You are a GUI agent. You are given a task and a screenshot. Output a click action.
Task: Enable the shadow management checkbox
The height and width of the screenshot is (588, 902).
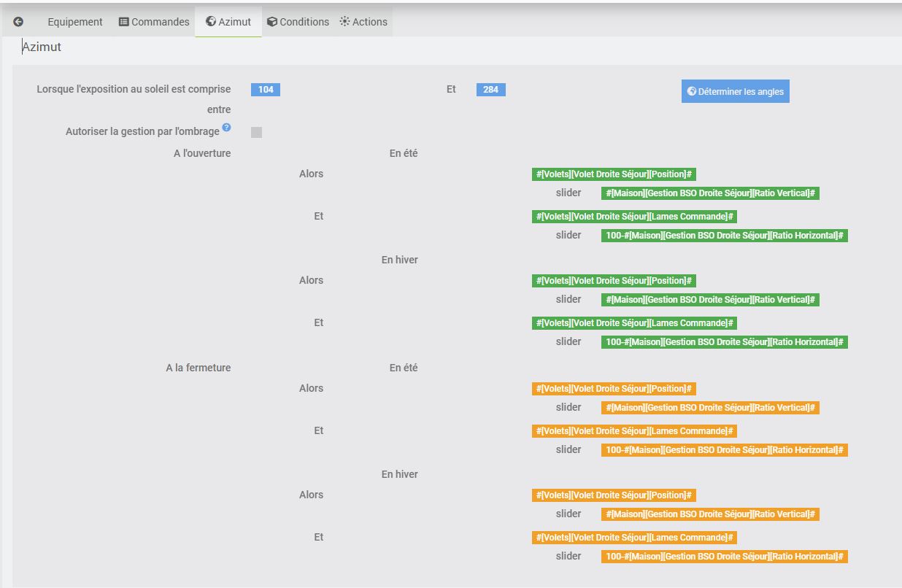256,132
